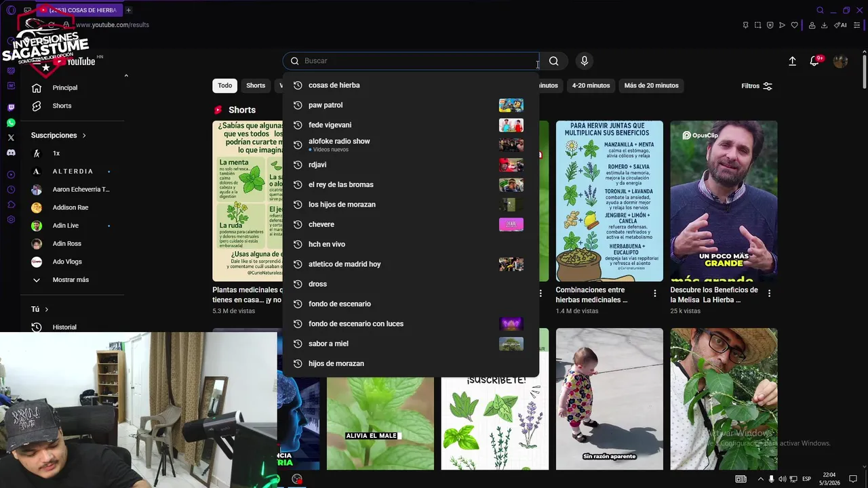Viewport: 868px width, 488px height.
Task: Open more options for Combinaciones entre hierbas video
Action: (654, 293)
